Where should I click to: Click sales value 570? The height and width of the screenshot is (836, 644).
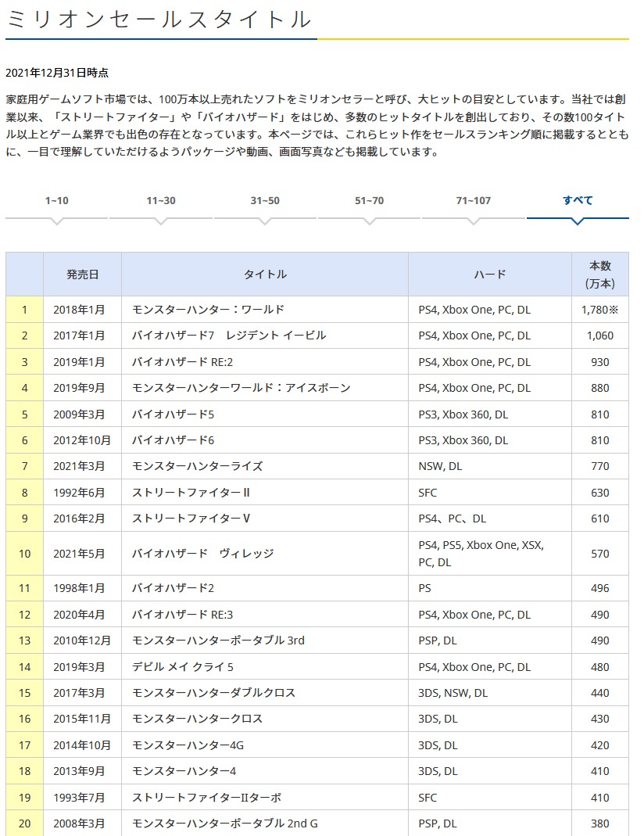click(x=599, y=554)
